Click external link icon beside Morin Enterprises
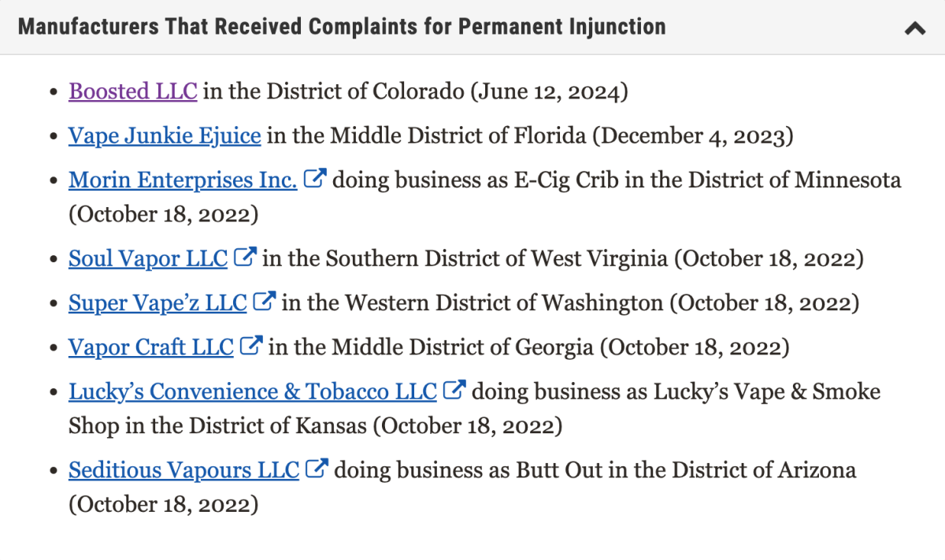The width and height of the screenshot is (945, 560). 314,180
